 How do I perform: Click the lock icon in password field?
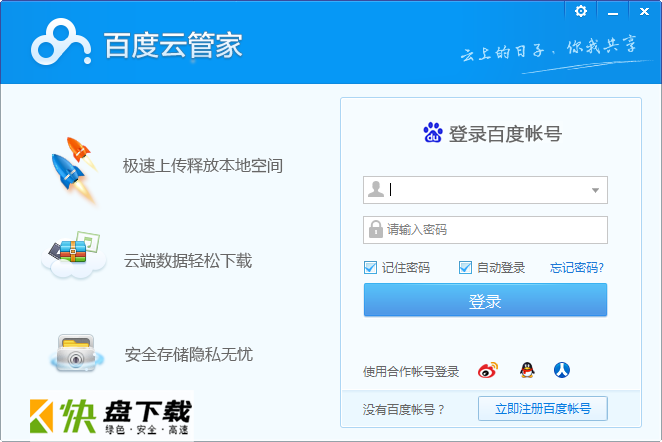click(x=375, y=229)
